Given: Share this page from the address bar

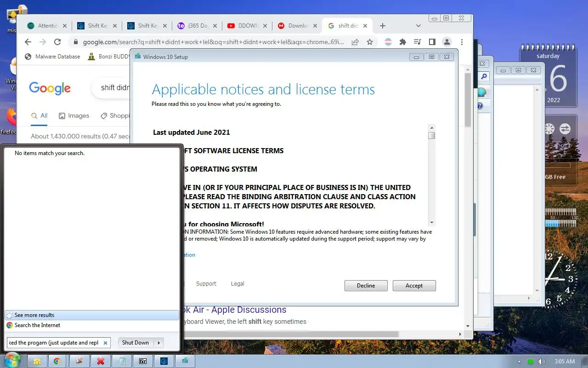Looking at the screenshot, I should (x=355, y=42).
